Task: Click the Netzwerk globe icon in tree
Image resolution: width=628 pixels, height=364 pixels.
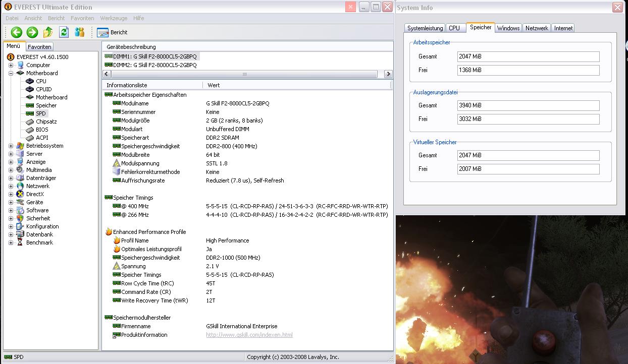Action: pos(20,186)
